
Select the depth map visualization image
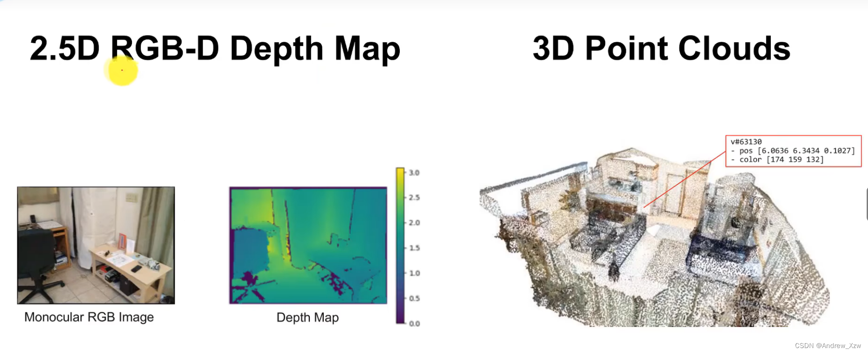(308, 246)
